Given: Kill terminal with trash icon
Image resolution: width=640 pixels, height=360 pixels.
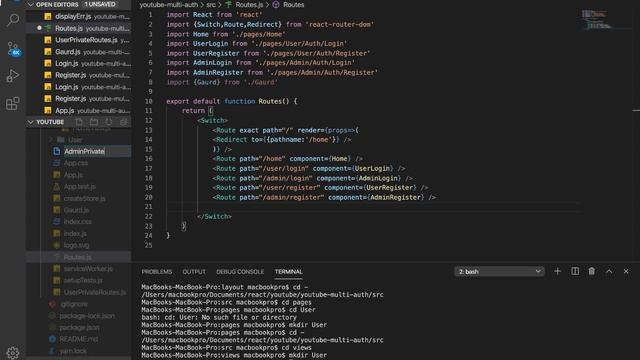Looking at the screenshot, I should coord(592,271).
